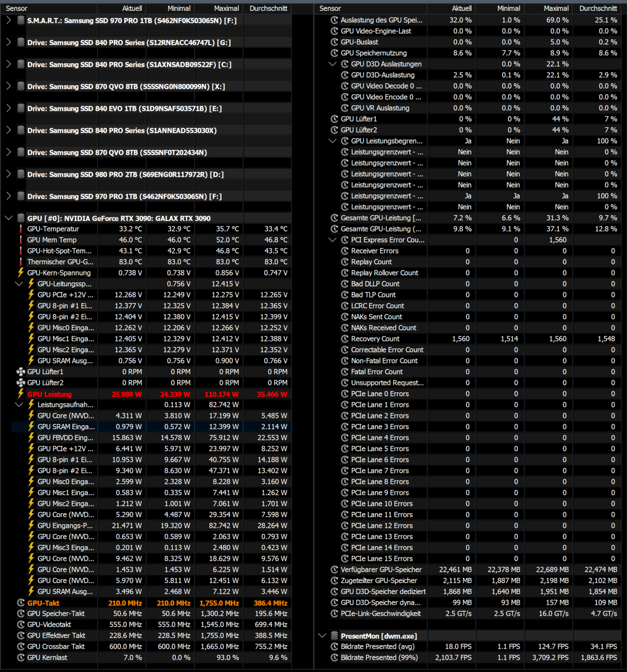Select the red 110.174 W maximum value

221,394
